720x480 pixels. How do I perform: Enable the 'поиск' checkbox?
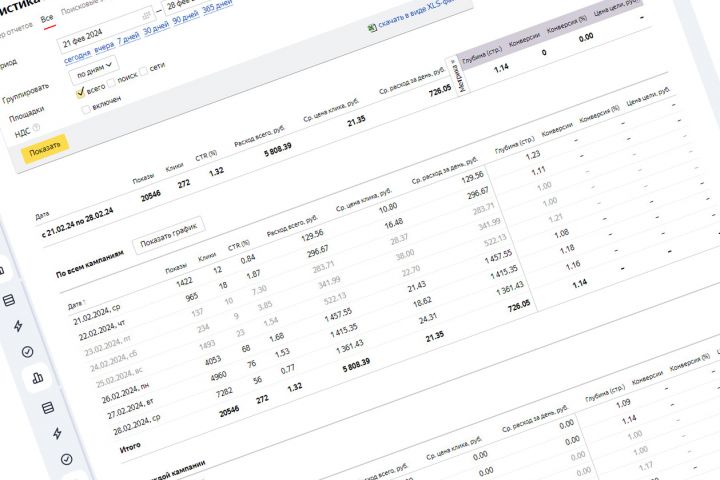pos(112,82)
